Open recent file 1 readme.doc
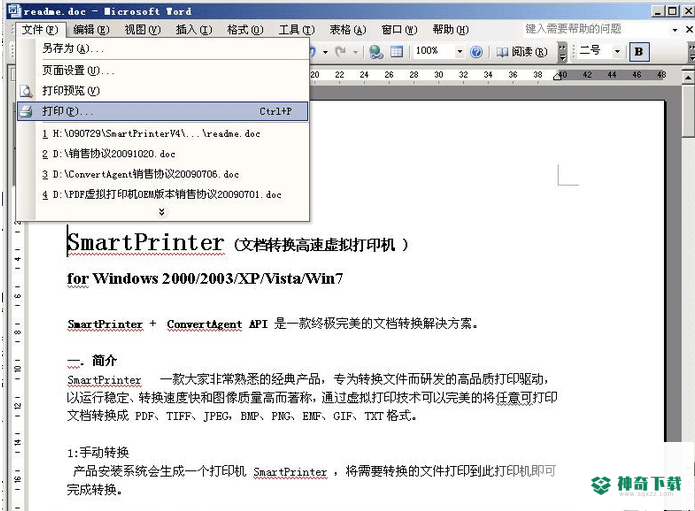 [x=162, y=134]
